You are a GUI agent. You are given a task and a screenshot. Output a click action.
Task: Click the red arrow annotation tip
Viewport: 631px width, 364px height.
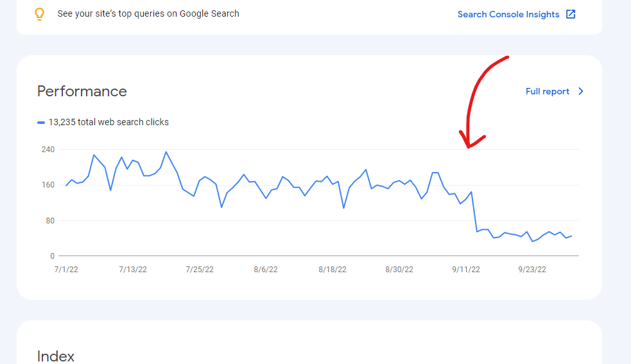tap(469, 147)
